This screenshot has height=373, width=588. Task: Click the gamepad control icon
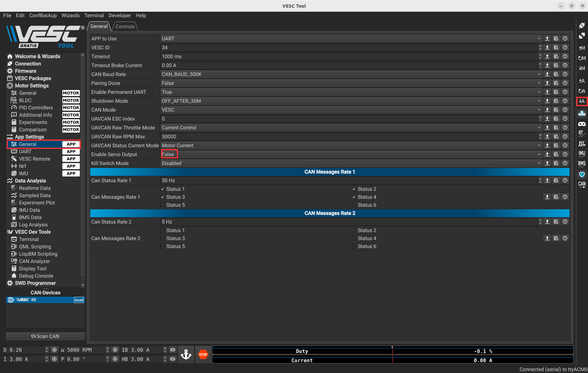pyautogui.click(x=582, y=124)
